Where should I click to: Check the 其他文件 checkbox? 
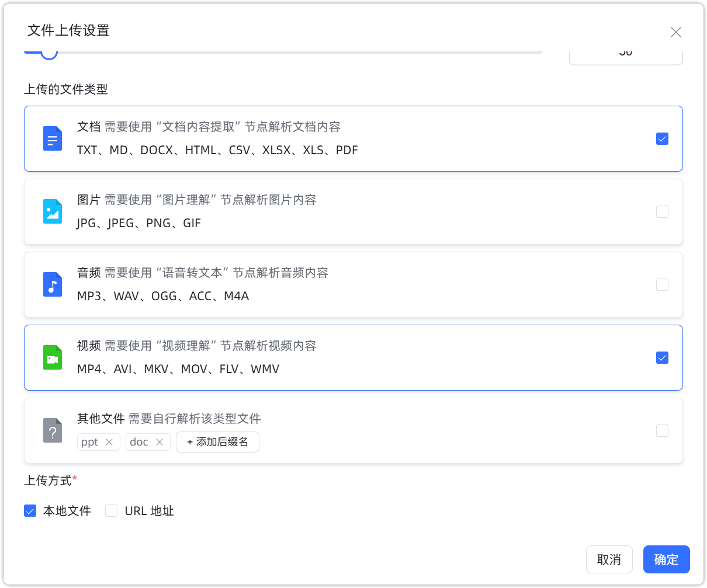click(662, 430)
